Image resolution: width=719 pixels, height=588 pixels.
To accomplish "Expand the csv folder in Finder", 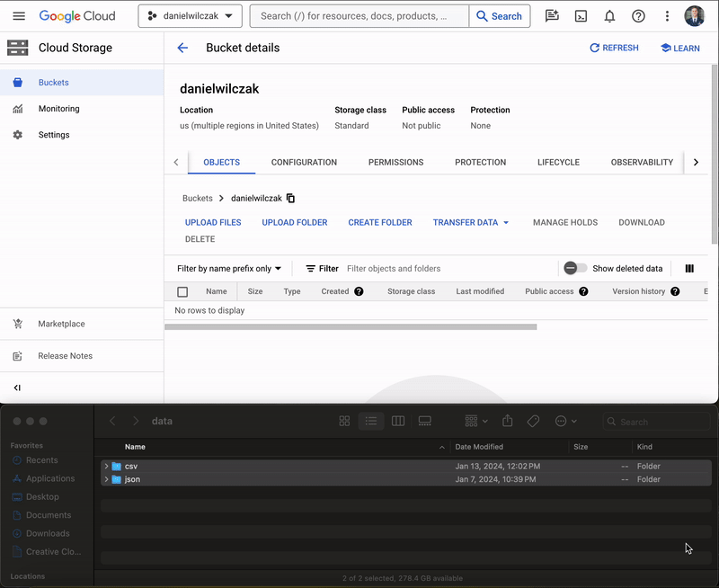I will (106, 466).
